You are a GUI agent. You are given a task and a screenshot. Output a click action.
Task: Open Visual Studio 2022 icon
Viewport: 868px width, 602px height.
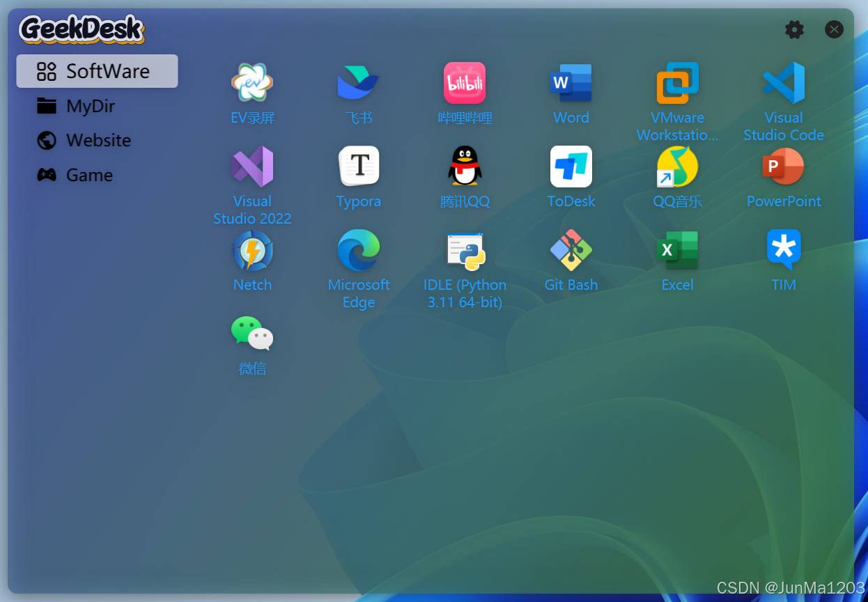pos(252,167)
